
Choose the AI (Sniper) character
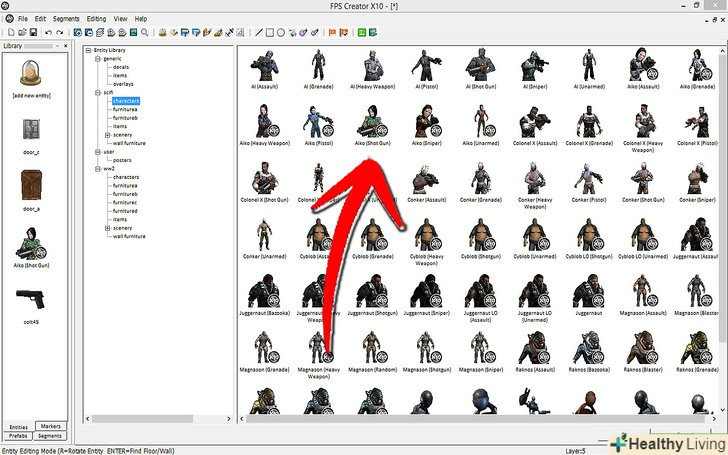pyautogui.click(x=535, y=69)
